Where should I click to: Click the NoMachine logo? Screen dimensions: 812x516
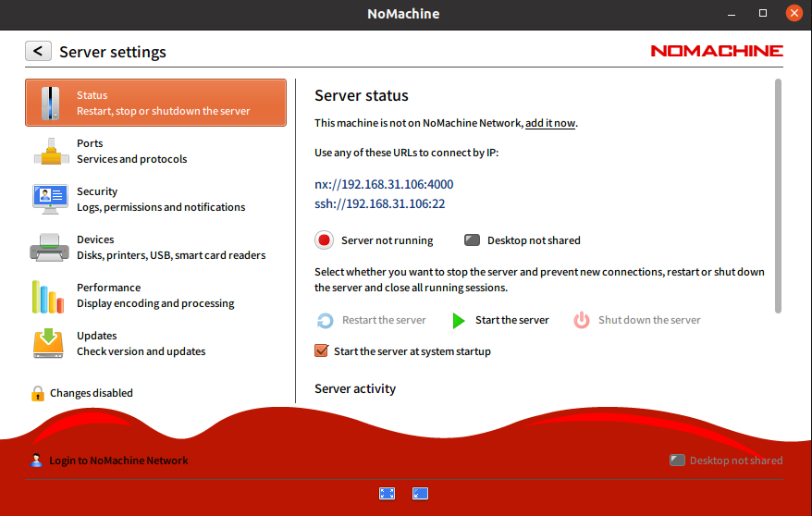pyautogui.click(x=717, y=51)
